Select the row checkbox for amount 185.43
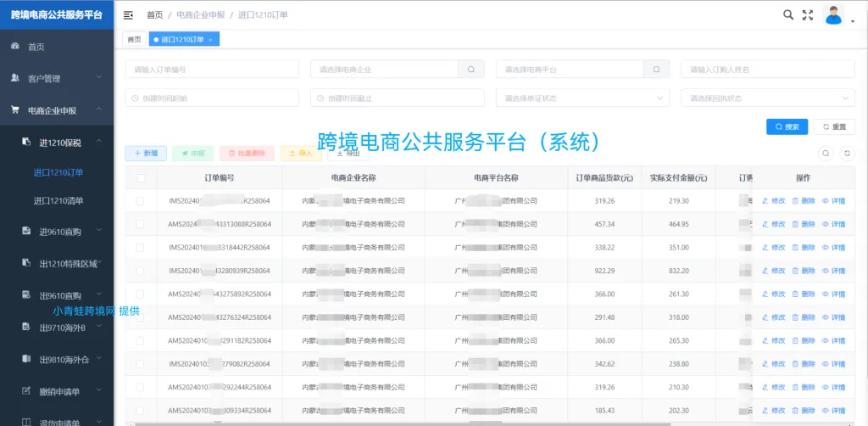The image size is (868, 426). pyautogui.click(x=140, y=411)
